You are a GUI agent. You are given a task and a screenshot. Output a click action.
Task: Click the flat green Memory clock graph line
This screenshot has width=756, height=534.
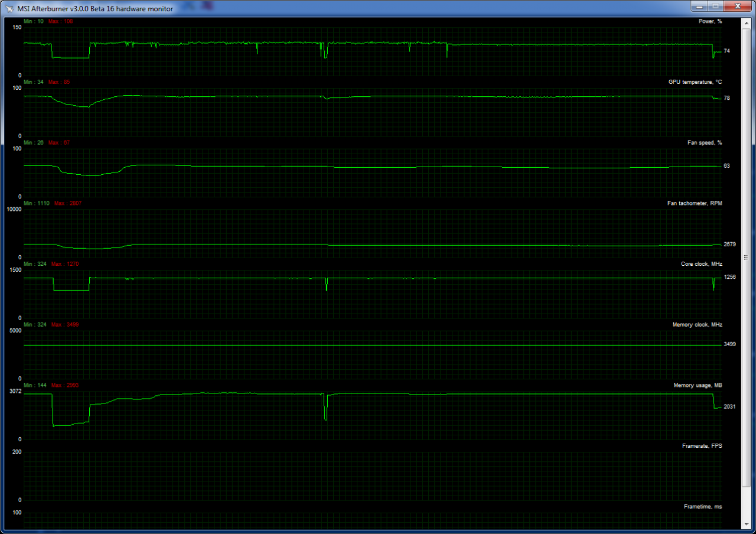coord(372,345)
